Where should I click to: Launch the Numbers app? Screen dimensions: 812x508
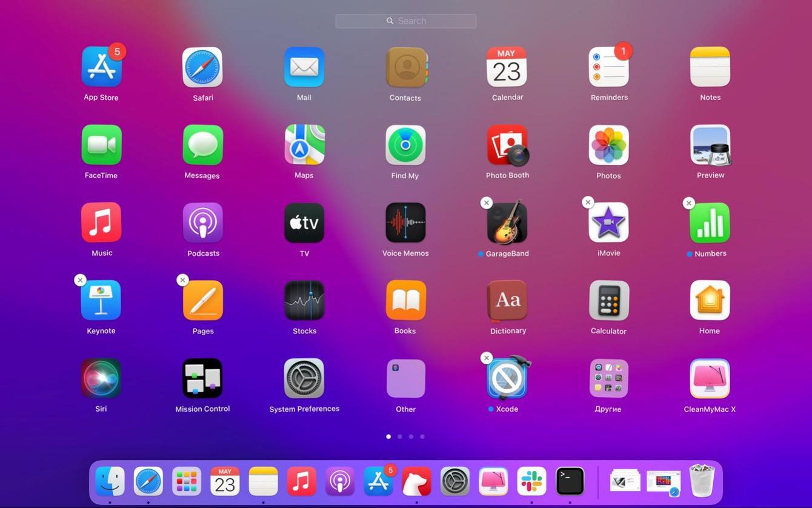tap(710, 222)
